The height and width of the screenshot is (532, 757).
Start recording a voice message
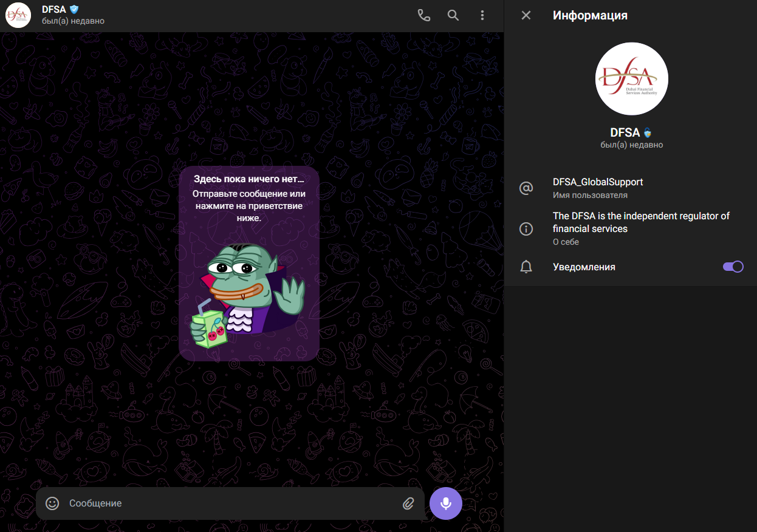coord(446,503)
